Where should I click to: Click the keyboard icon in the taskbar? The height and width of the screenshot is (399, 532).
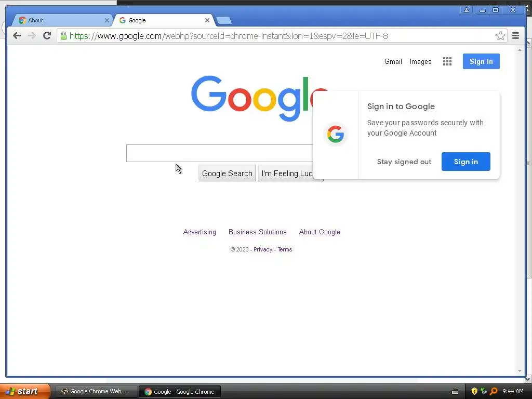(x=455, y=392)
